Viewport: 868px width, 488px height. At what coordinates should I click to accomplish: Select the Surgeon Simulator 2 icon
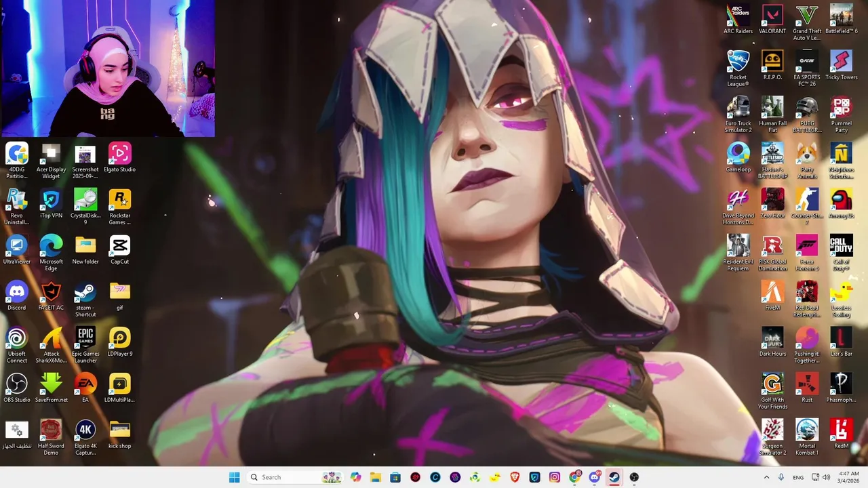point(772,437)
